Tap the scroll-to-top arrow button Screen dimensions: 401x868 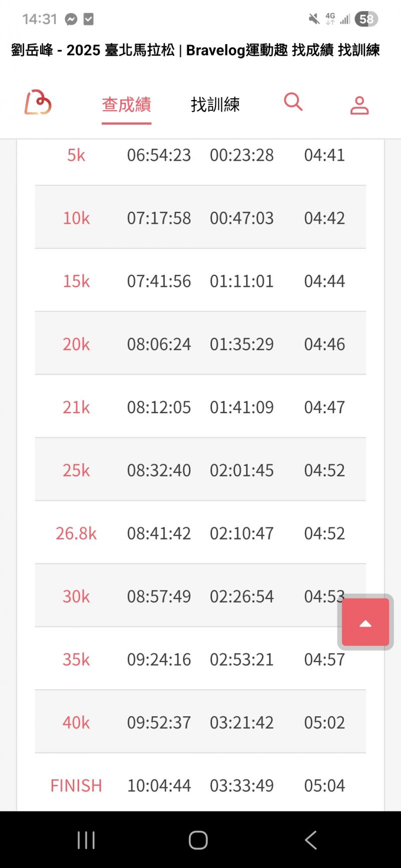coord(365,622)
